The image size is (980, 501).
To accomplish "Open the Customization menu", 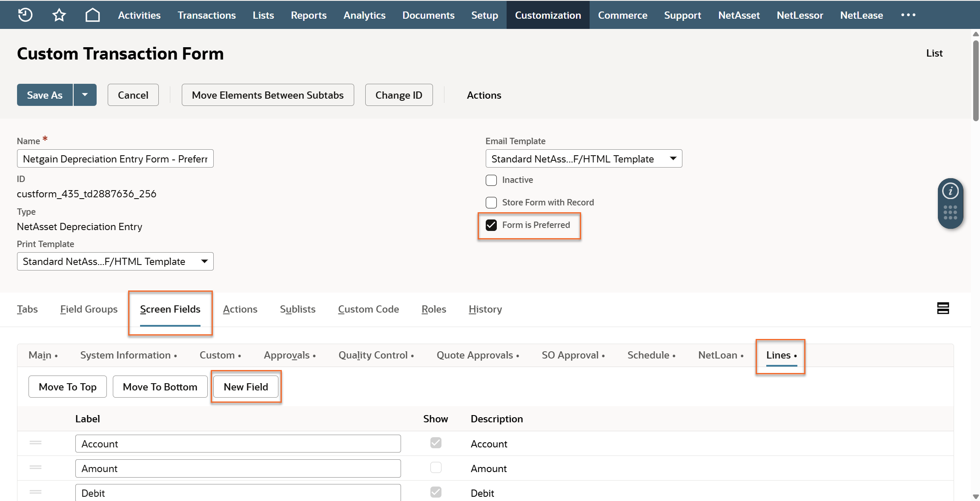I will [x=547, y=15].
